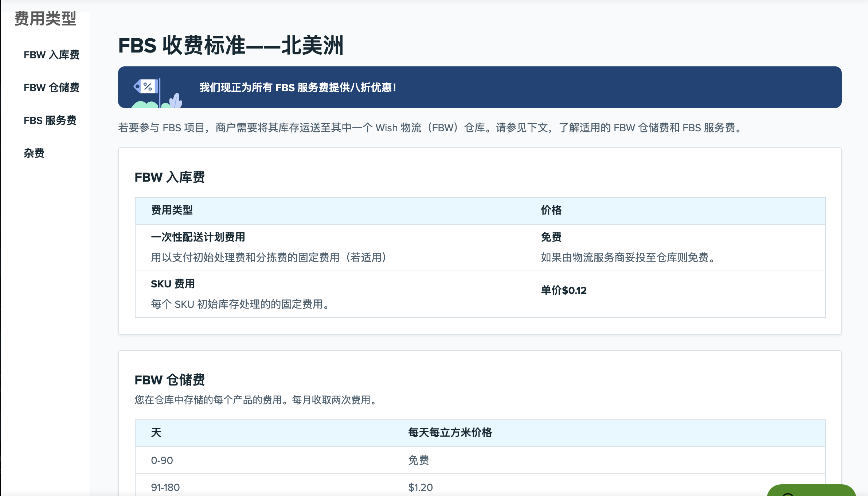Click the 八折优惠 banner text
The width and height of the screenshot is (868, 496).
(x=298, y=88)
